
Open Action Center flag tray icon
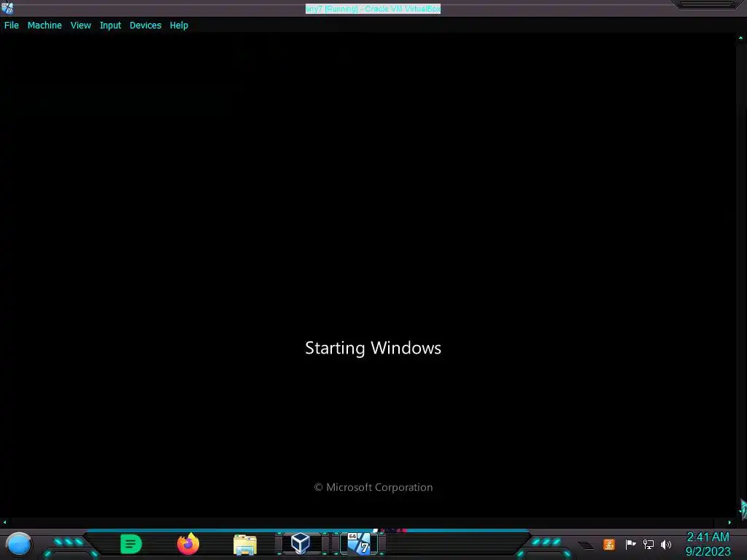631,544
